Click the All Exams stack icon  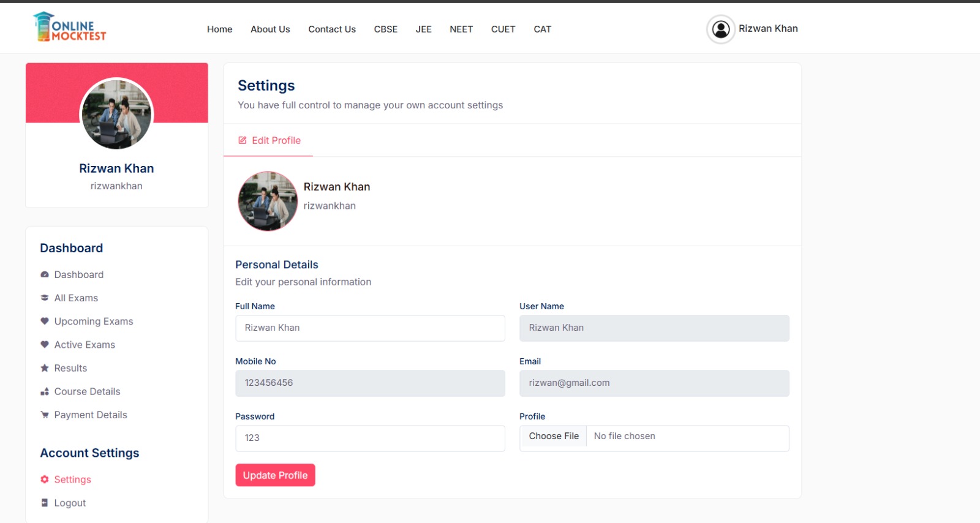(45, 298)
